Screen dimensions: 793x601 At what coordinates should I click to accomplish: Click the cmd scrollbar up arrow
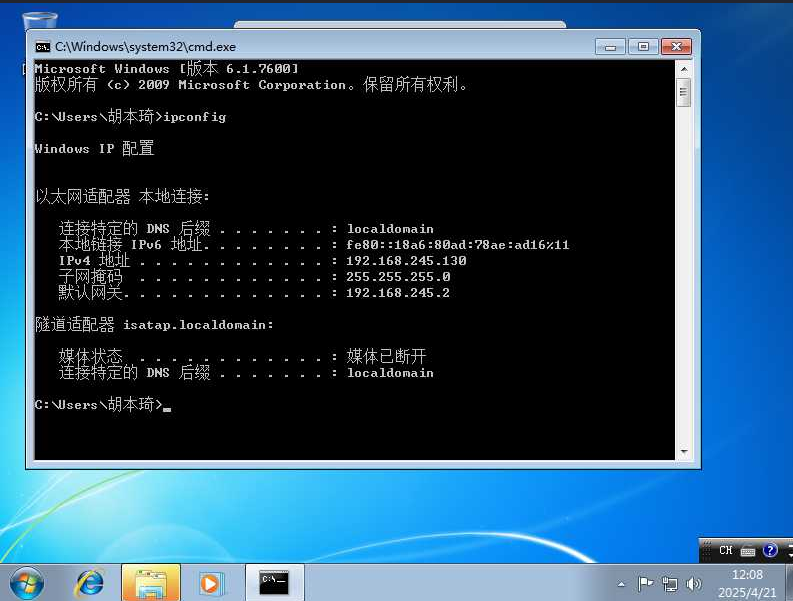[684, 69]
